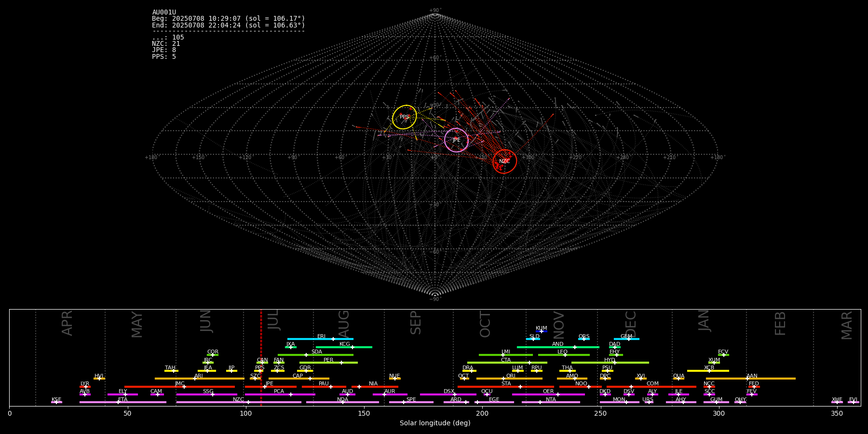Click the pink KSE shower bar

(x=56, y=402)
